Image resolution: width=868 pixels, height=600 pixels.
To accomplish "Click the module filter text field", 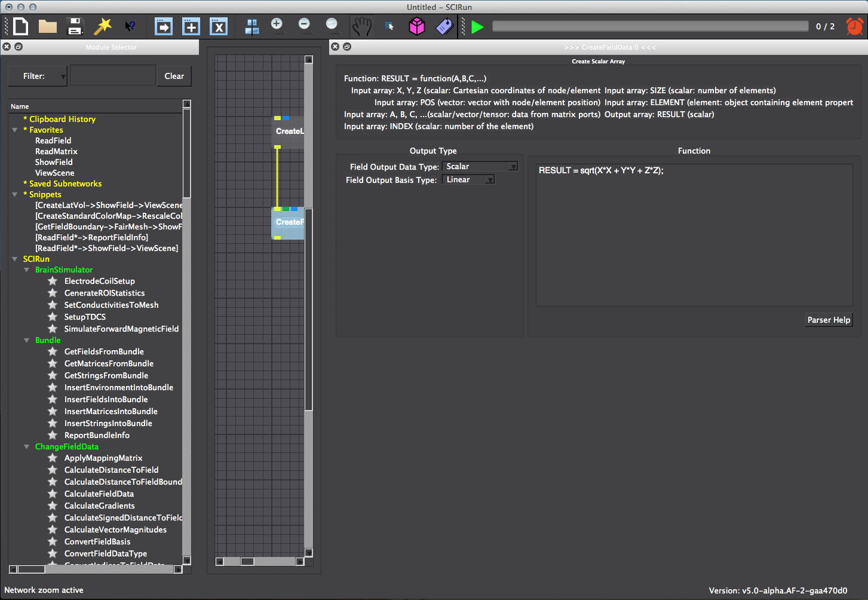I will click(x=113, y=76).
